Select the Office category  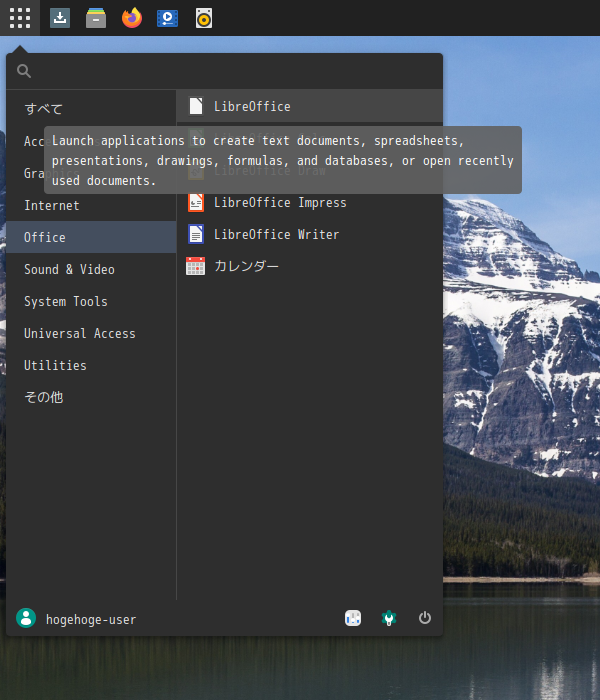point(92,237)
